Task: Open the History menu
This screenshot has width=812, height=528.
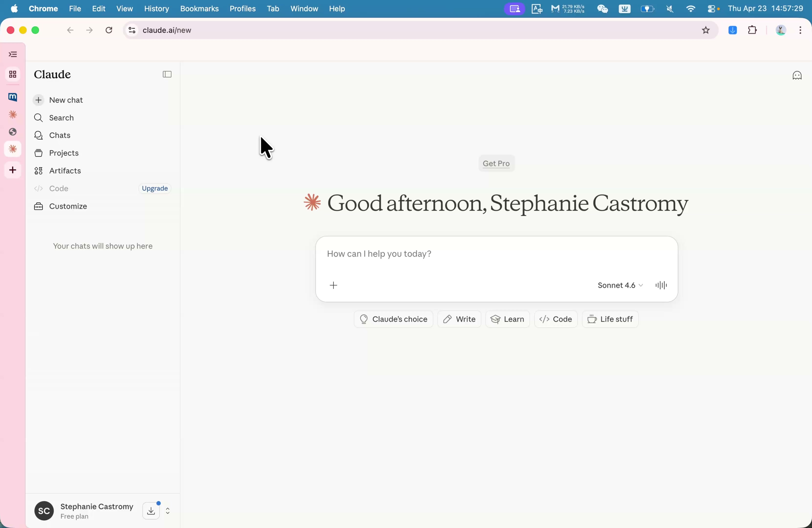Action: (x=157, y=9)
